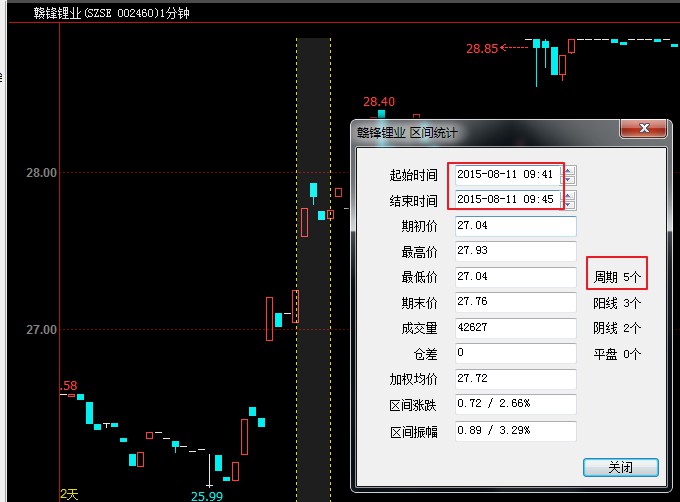Click the 最低价 value field

(515, 276)
